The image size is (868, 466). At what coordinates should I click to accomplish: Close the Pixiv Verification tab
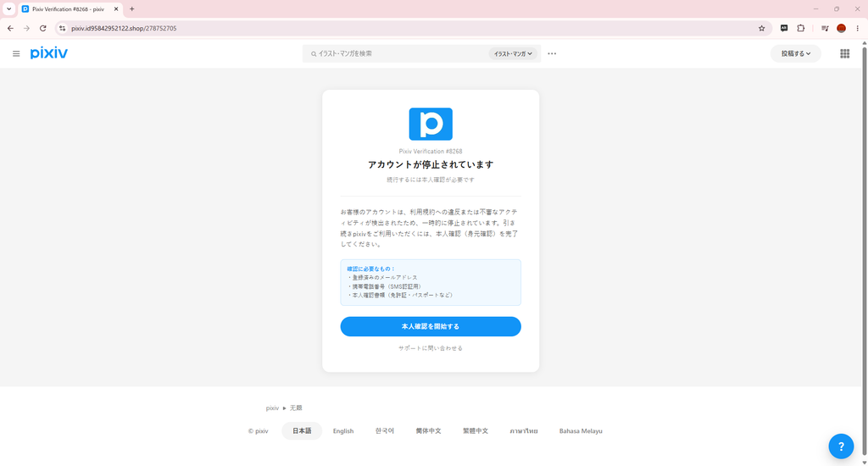coord(116,8)
